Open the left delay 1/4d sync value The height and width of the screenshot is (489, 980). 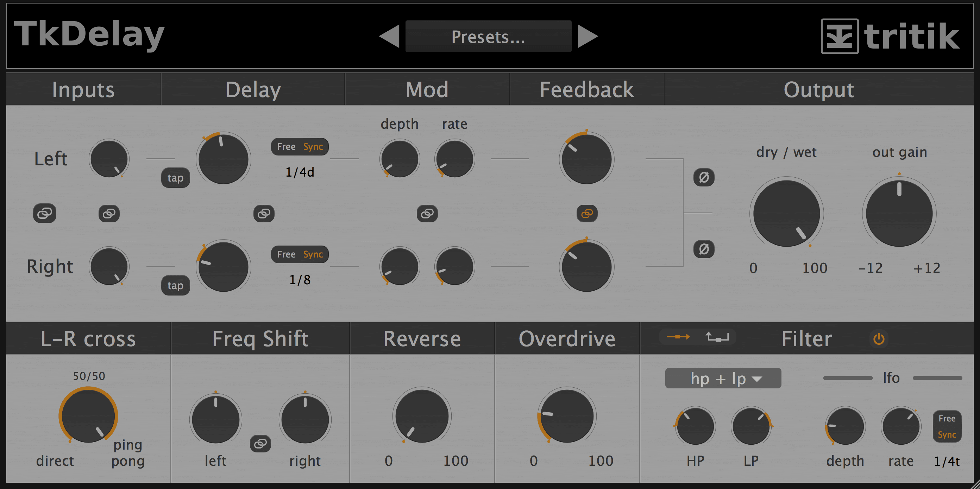point(300,172)
